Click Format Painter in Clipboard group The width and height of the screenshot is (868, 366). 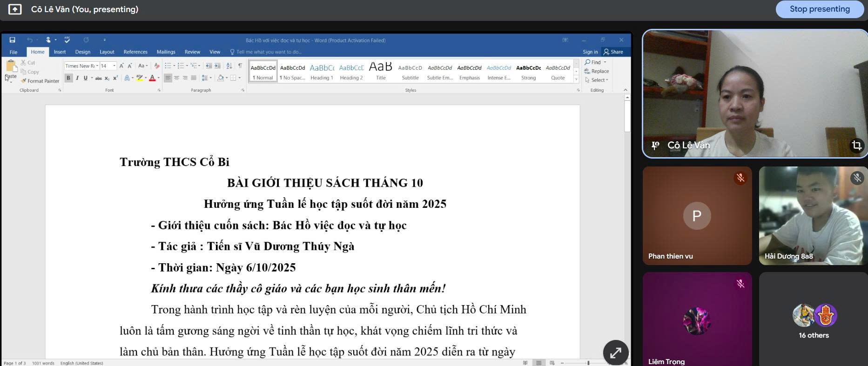(x=40, y=81)
